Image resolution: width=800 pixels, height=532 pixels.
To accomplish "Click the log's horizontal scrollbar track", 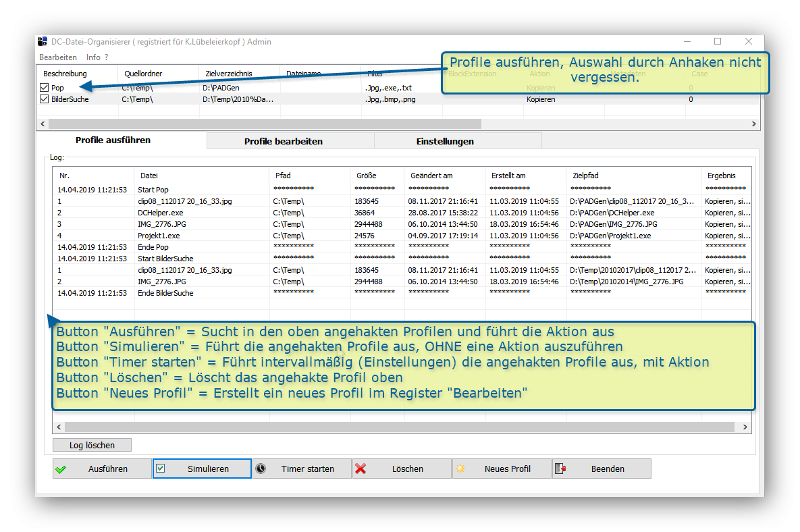I will [405, 427].
